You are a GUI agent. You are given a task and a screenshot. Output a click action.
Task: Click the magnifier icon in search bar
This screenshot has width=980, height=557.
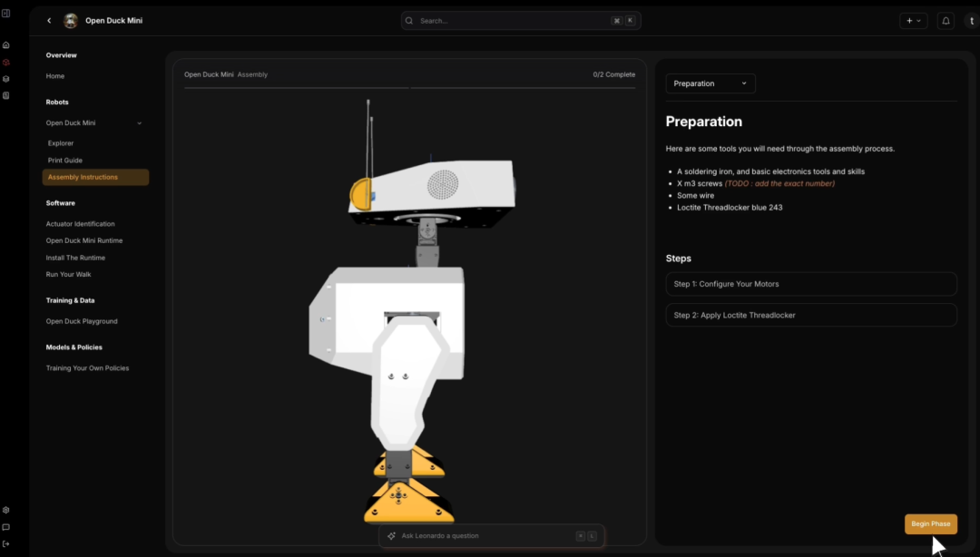tap(409, 21)
